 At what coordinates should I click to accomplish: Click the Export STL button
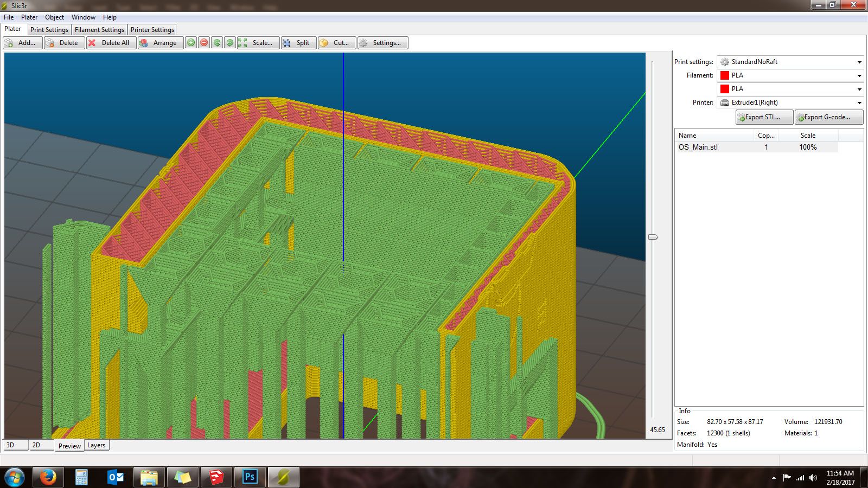click(x=764, y=117)
